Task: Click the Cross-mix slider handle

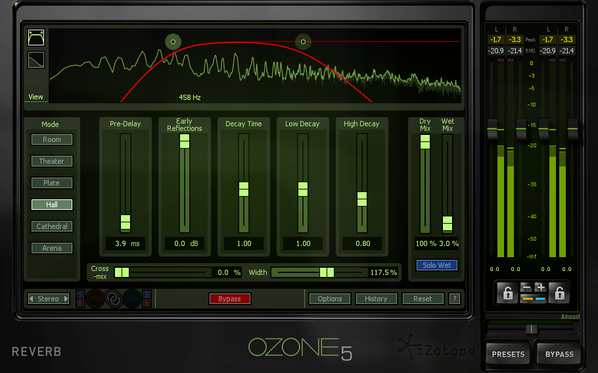Action: [122, 272]
